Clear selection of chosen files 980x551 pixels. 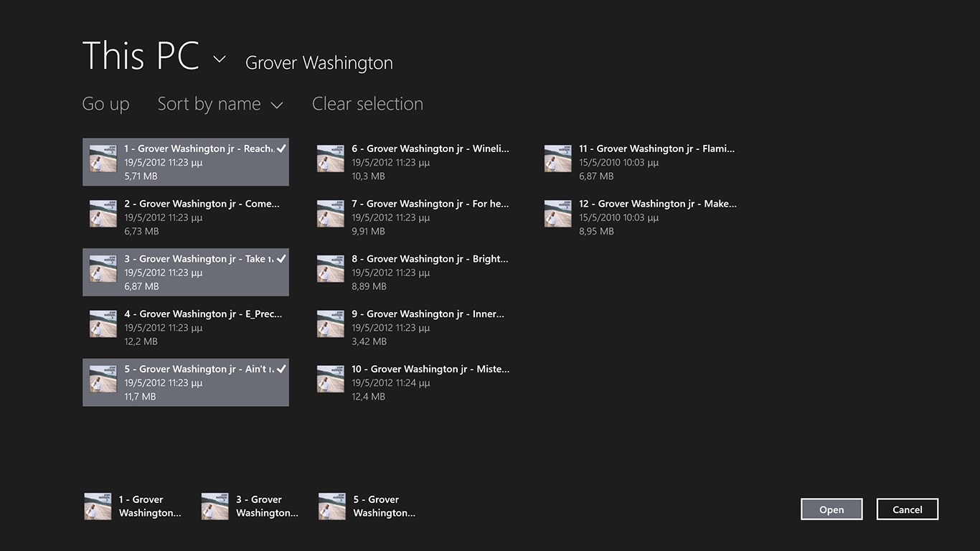(367, 104)
